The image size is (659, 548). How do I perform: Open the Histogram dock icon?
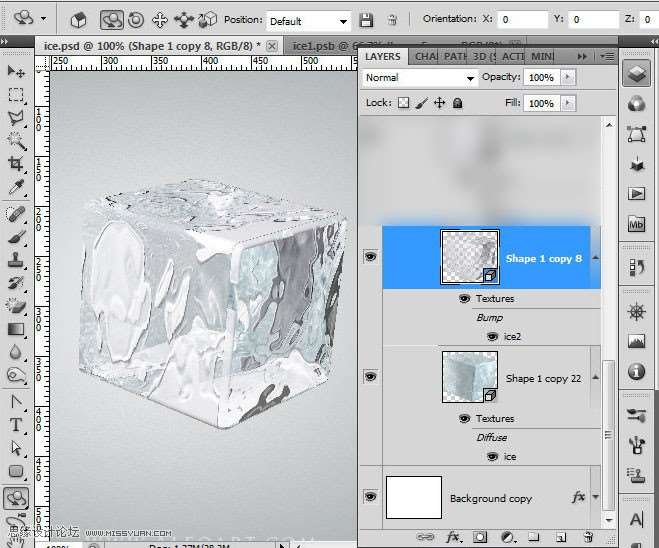pos(636,341)
